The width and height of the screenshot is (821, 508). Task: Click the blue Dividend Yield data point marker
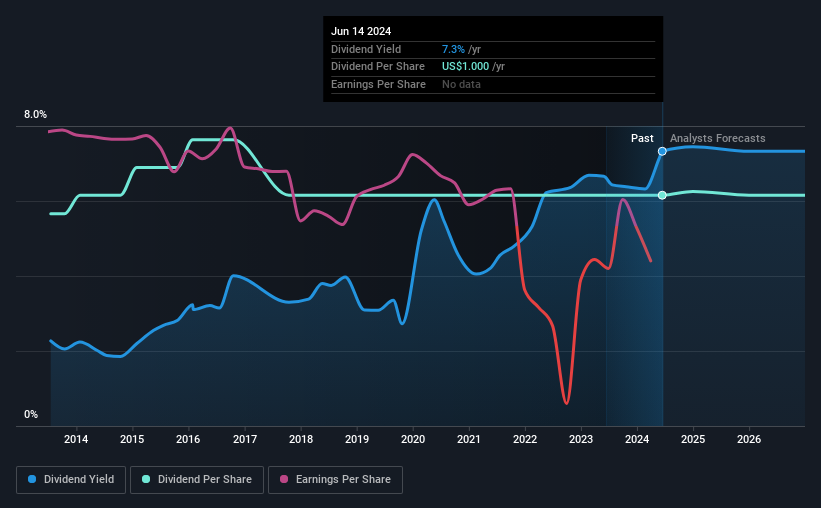coord(662,151)
